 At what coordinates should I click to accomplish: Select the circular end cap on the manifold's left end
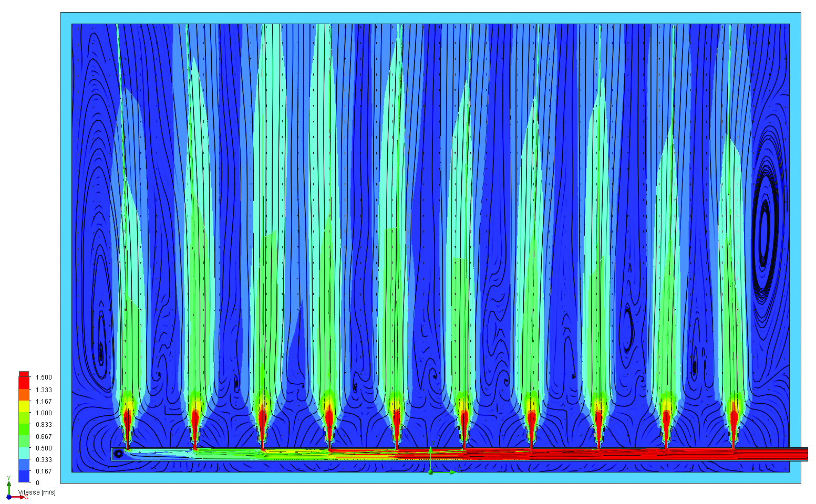click(x=119, y=454)
